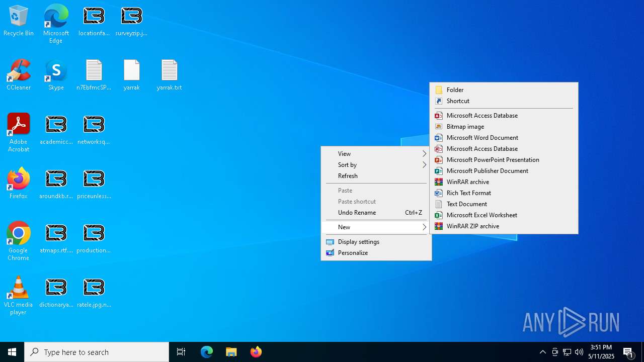Open the Recycle Bin desktop icon
Image resolution: width=644 pixels, height=362 pixels.
pos(19,21)
